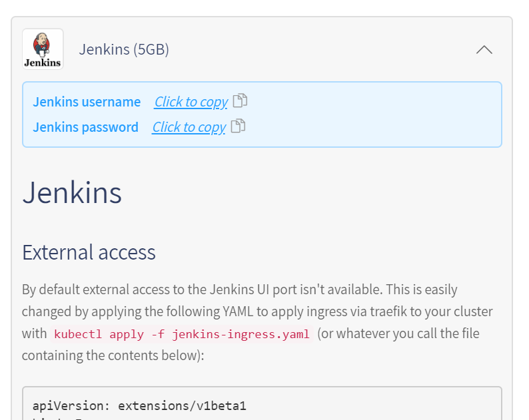This screenshot has width=529, height=420.
Task: Click the 'Jenkins password' label
Action: pos(85,127)
